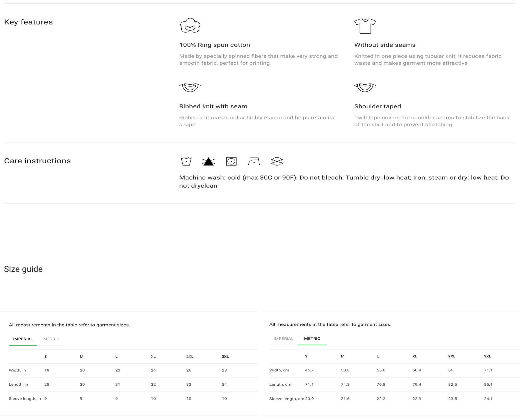Click the tumble dry low heat icon
Image resolution: width=523 pixels, height=420 pixels.
(231, 161)
